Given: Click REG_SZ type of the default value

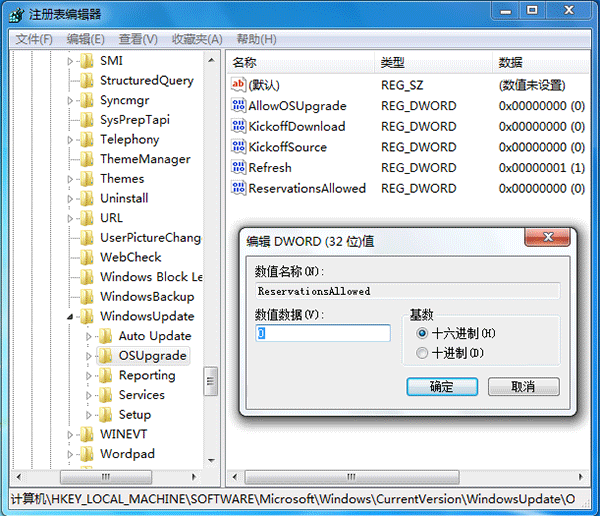Looking at the screenshot, I should 402,85.
